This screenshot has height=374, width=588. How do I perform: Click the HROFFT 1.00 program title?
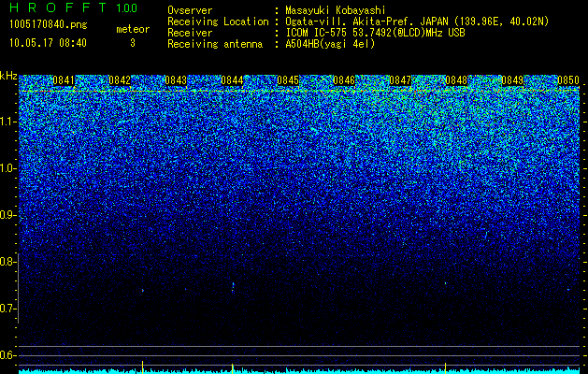click(x=74, y=7)
